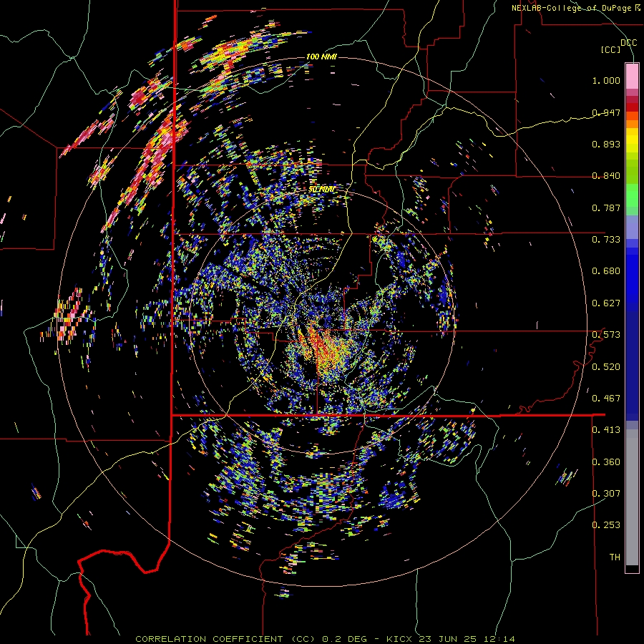Click the 0.413 scale value

606,430
